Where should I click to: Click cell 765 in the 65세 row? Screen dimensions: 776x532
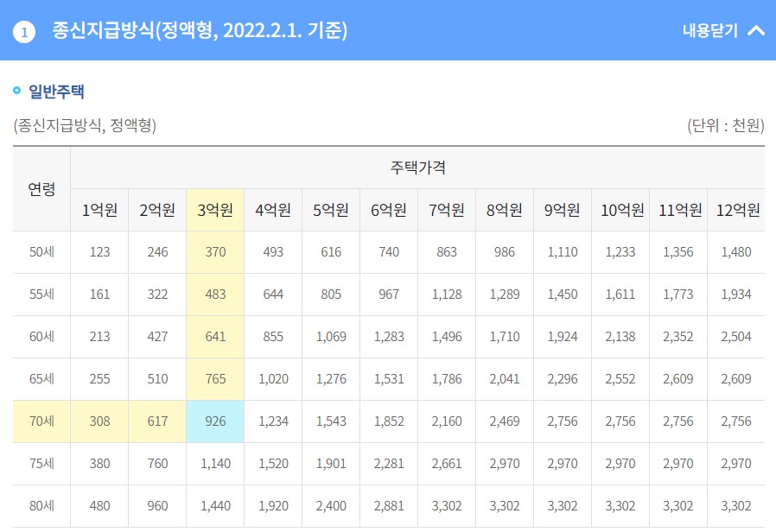[215, 379]
